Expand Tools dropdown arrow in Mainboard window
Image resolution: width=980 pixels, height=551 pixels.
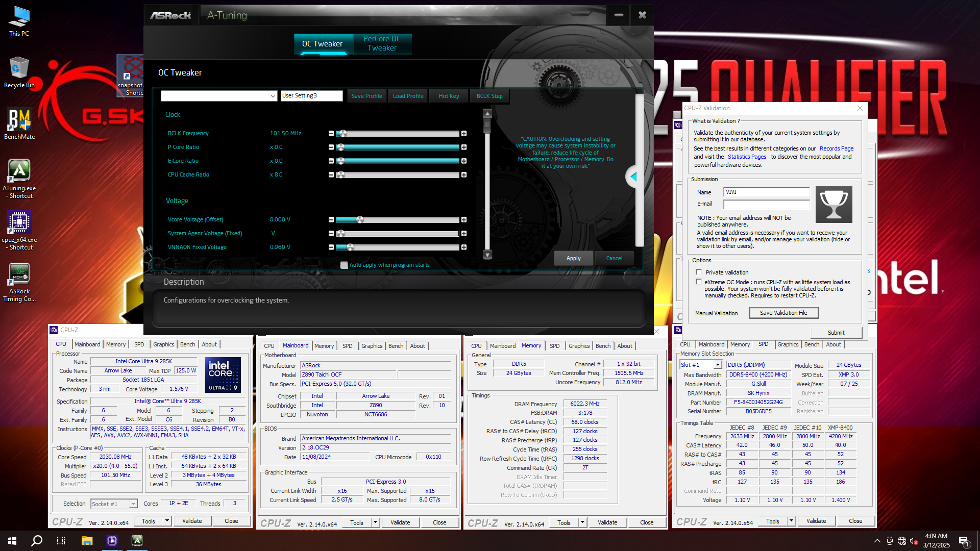(375, 522)
